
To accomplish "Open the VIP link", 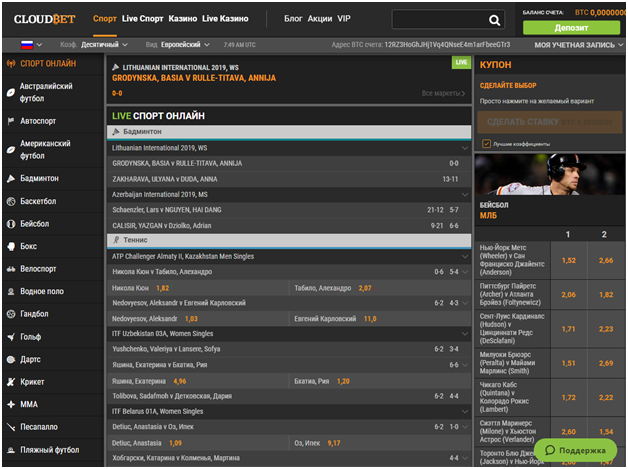I will tap(344, 19).
